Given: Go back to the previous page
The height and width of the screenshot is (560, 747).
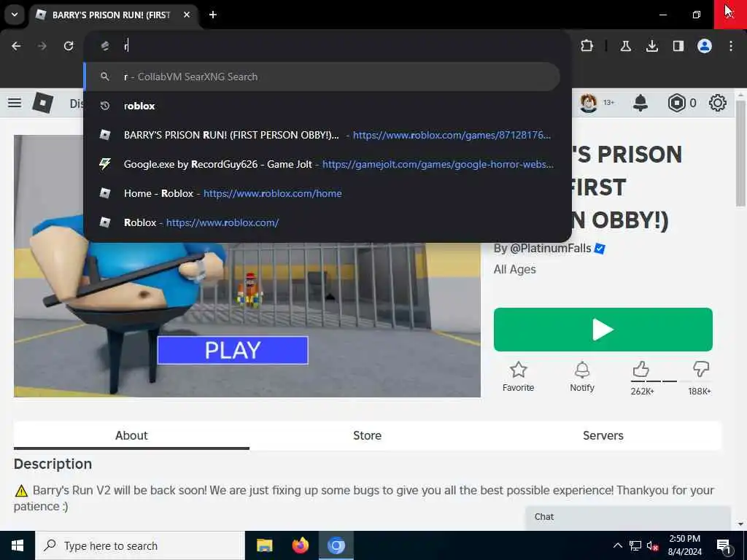Looking at the screenshot, I should pos(16,46).
